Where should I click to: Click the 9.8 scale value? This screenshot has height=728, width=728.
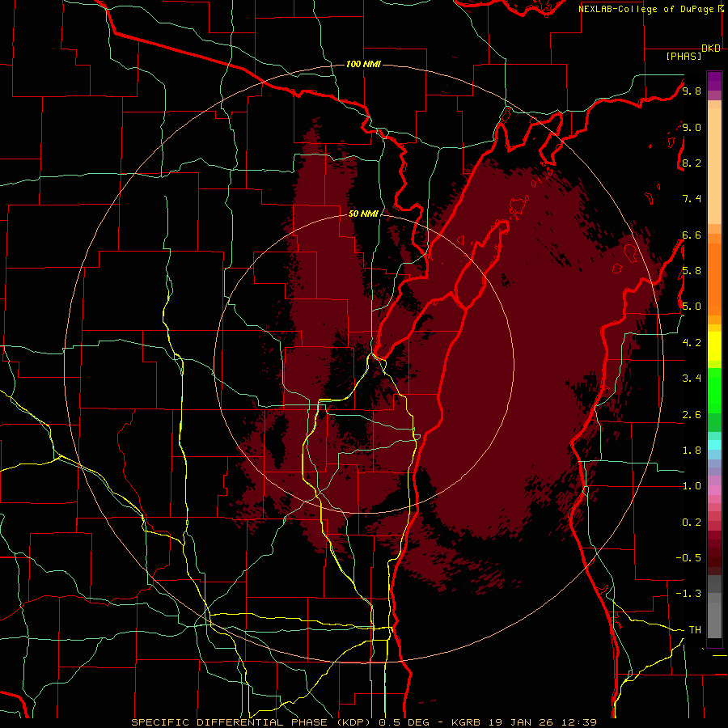pos(692,91)
